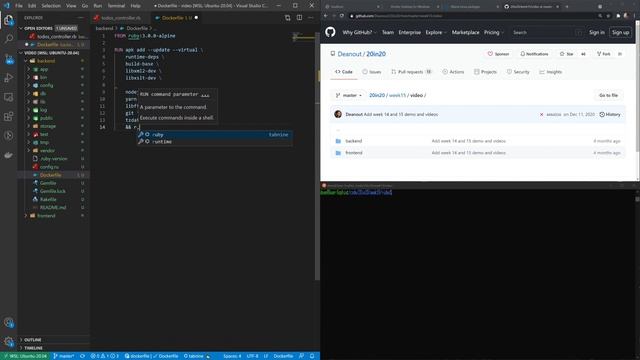Open editor More Actions ellipsis menu
The image size is (640, 360).
[x=311, y=18]
